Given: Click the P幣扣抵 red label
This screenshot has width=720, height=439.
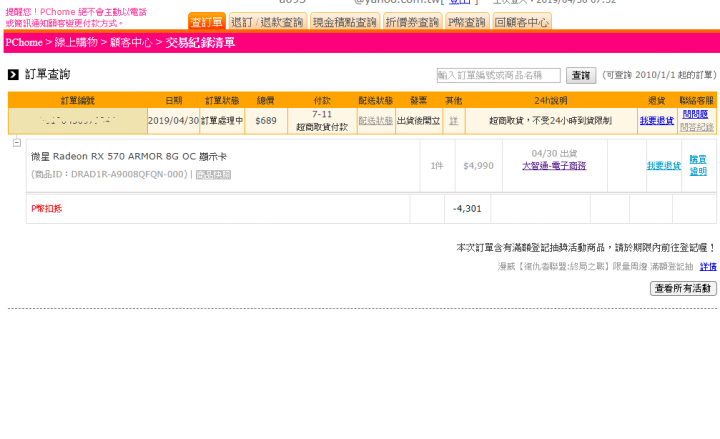Looking at the screenshot, I should tap(46, 208).
